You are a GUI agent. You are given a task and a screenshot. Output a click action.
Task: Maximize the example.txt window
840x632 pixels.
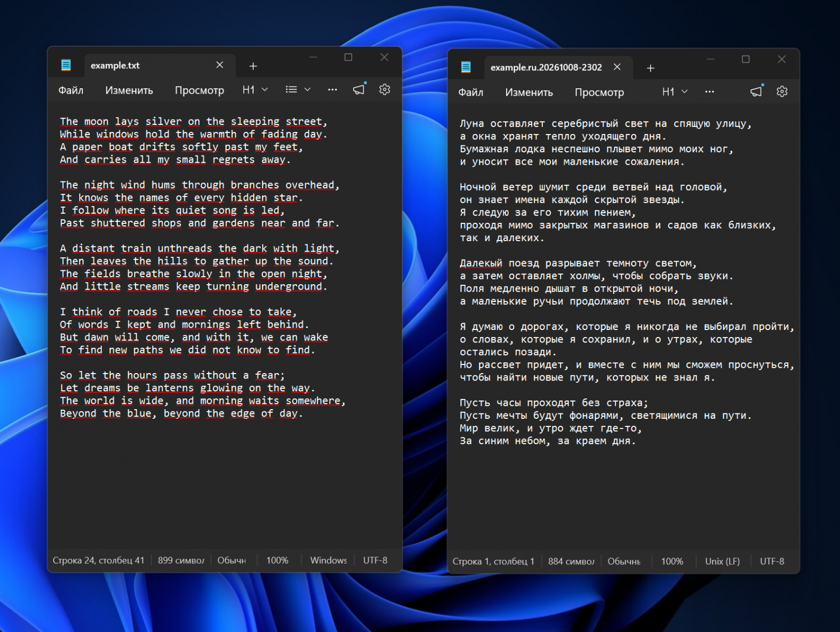tap(348, 57)
